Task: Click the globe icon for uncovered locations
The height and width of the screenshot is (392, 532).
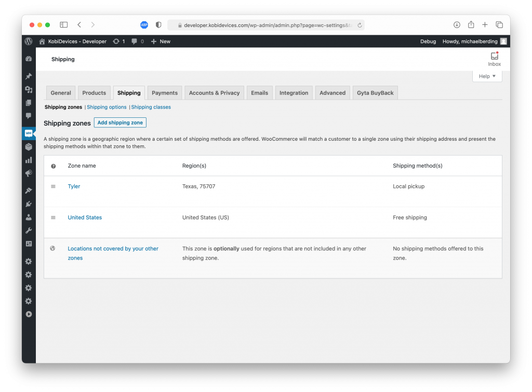Action: coord(52,248)
